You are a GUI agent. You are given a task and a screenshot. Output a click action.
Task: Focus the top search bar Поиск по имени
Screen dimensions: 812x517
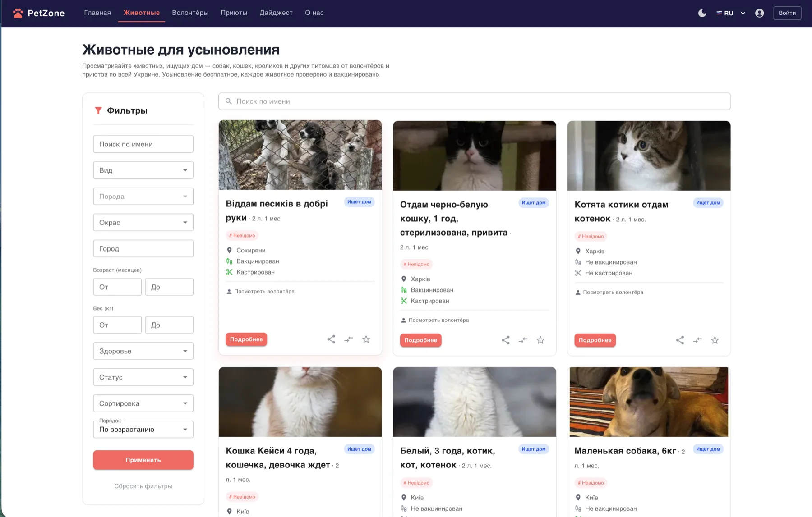click(474, 101)
